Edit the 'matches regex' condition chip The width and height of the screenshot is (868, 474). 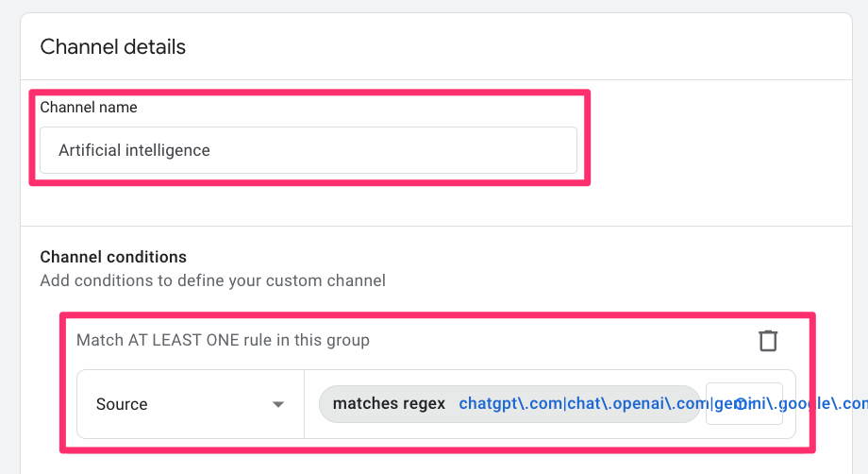click(509, 404)
